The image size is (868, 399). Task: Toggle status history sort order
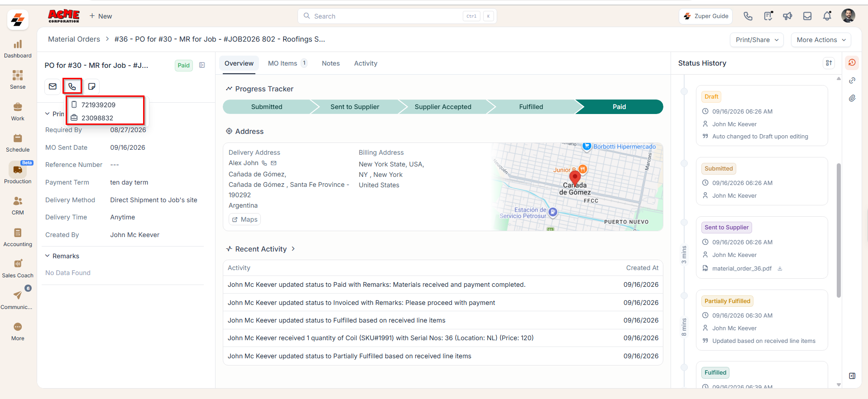tap(829, 63)
